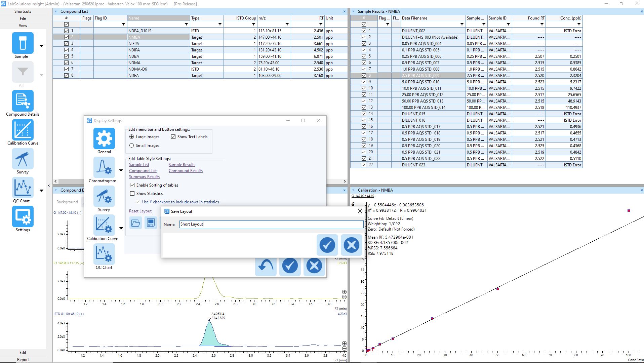Open QC Chart shortcut in left sidebar
Screen dimensions: 644x363
coord(23,188)
